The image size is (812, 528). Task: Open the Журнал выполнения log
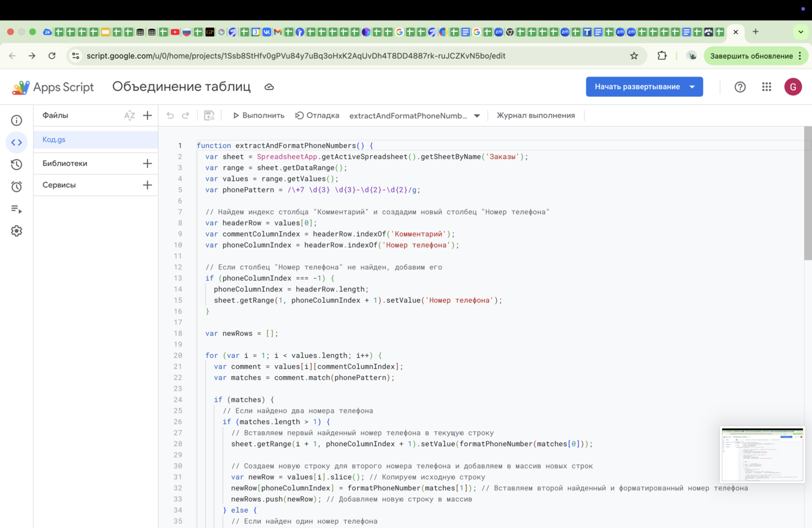pyautogui.click(x=536, y=115)
